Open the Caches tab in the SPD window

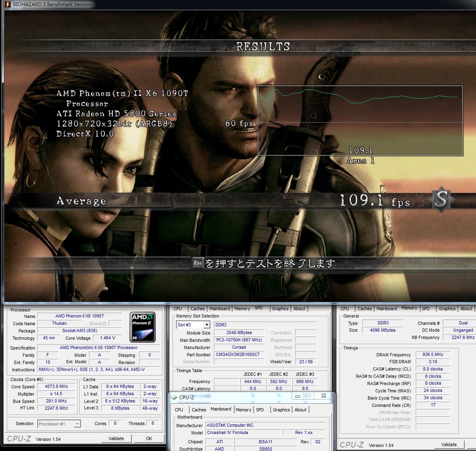(x=198, y=309)
